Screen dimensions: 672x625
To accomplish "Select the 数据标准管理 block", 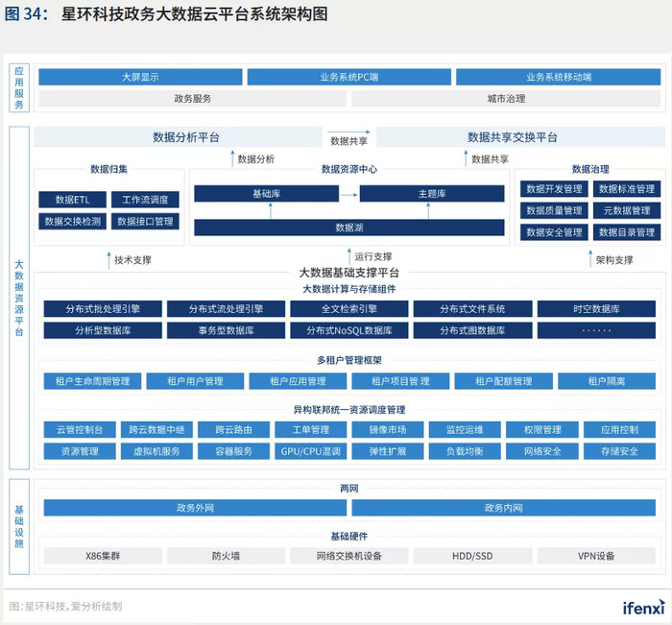I will coord(627,189).
